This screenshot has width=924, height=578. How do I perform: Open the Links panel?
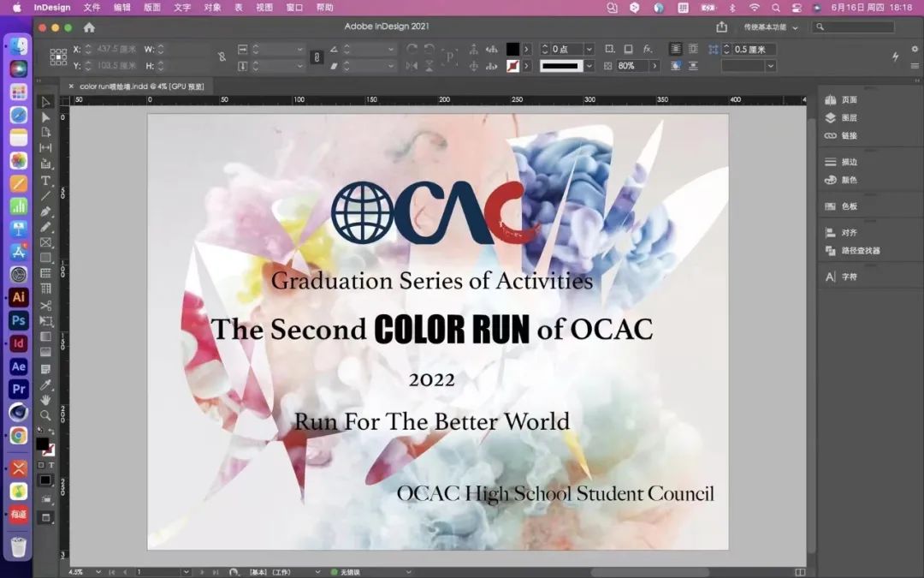[x=841, y=135]
